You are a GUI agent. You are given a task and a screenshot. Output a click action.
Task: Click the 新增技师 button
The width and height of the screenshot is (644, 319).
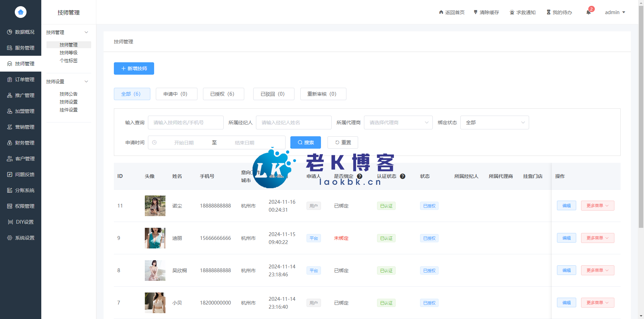[x=134, y=68]
